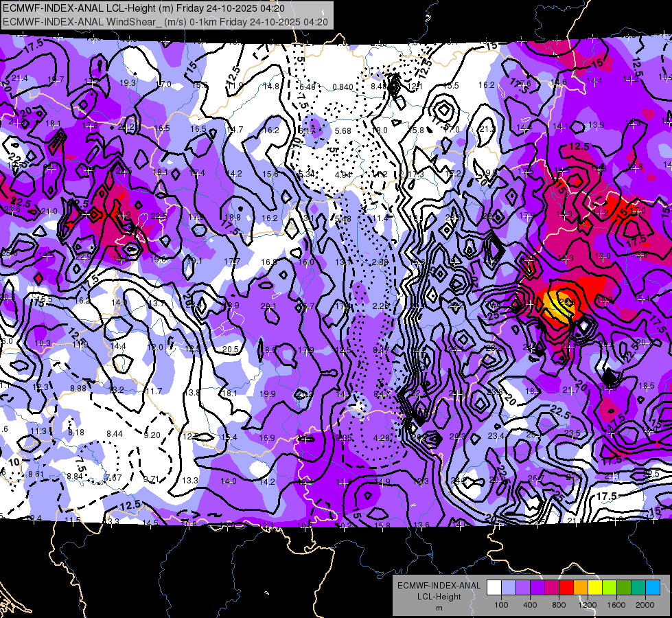
Task: Click the 5.48 wind shear value
Action: 343,219
